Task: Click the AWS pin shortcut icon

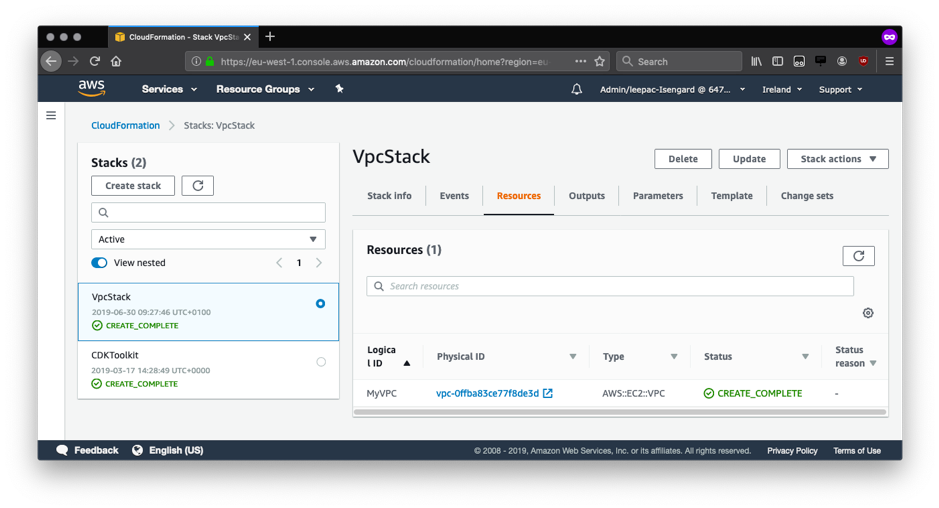Action: pyautogui.click(x=339, y=89)
